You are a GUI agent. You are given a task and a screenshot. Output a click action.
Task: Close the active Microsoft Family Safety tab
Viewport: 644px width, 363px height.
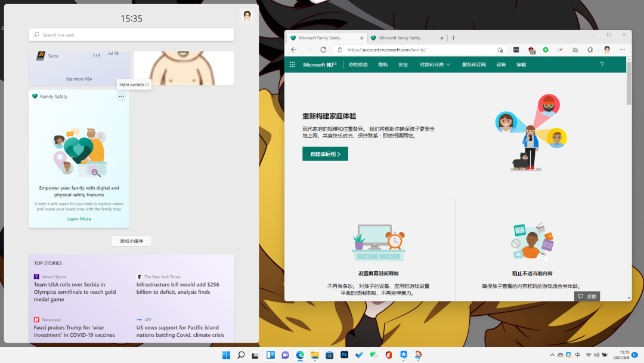point(361,38)
